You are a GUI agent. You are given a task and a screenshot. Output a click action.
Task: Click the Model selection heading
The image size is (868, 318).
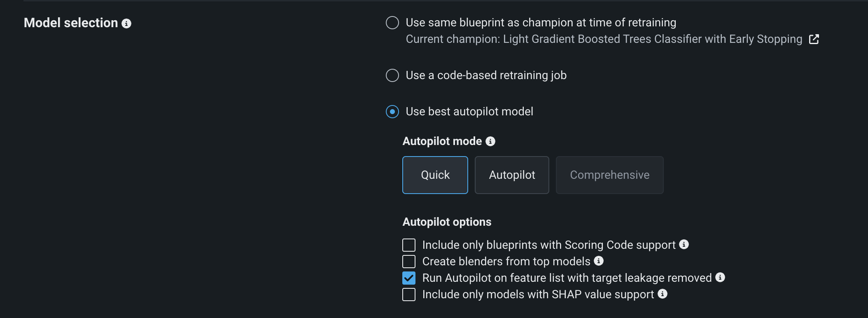71,23
